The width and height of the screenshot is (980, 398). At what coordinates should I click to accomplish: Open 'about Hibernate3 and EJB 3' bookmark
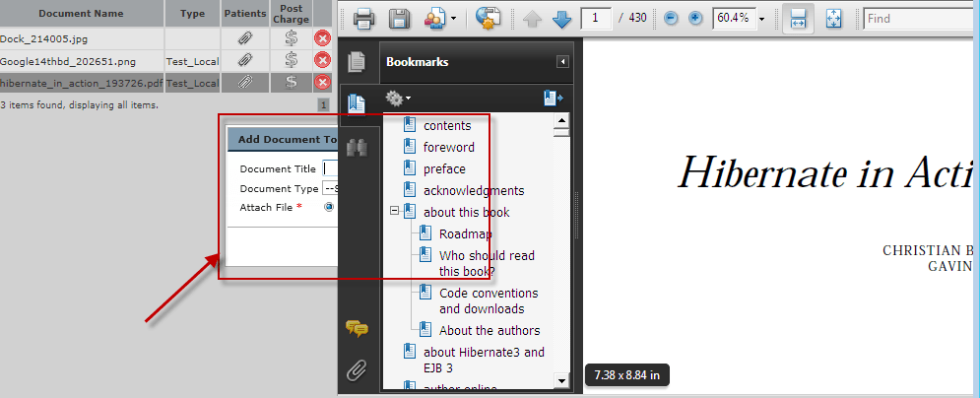(x=484, y=360)
